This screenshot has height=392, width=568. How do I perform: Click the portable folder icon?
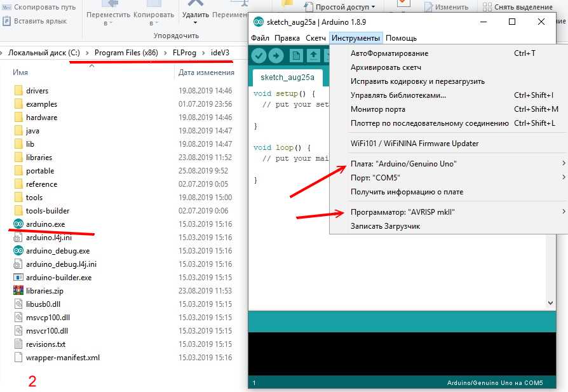point(18,171)
